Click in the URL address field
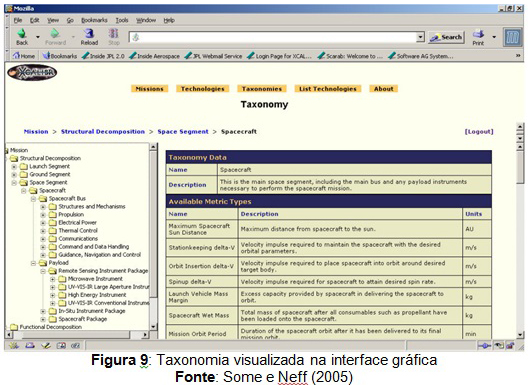Image resolution: width=528 pixels, height=385 pixels. pyautogui.click(x=272, y=37)
